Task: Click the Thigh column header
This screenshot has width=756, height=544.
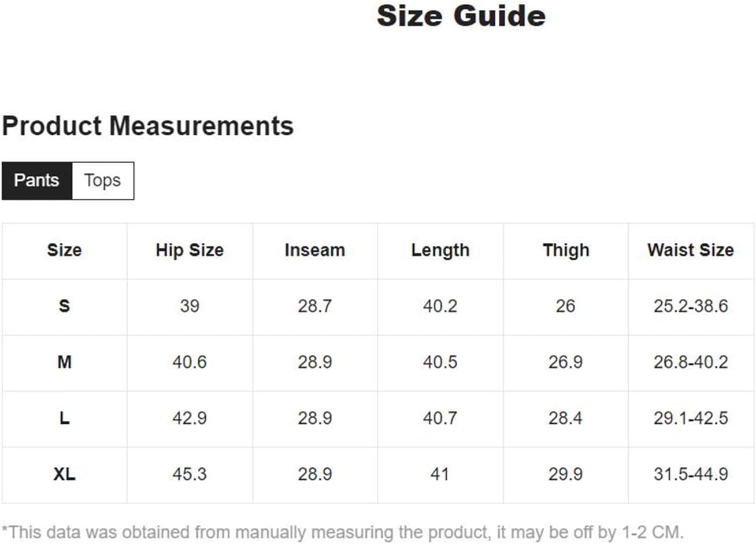Action: tap(566, 250)
